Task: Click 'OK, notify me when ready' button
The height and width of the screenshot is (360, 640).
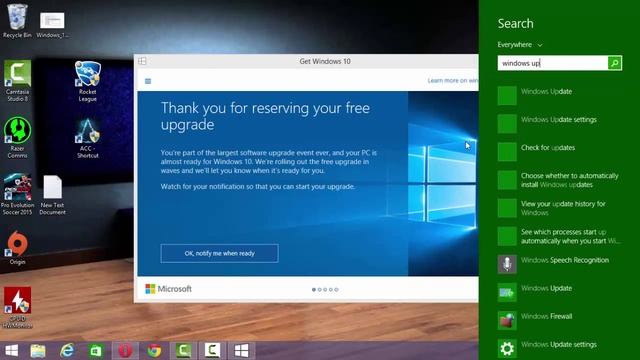Action: (220, 253)
